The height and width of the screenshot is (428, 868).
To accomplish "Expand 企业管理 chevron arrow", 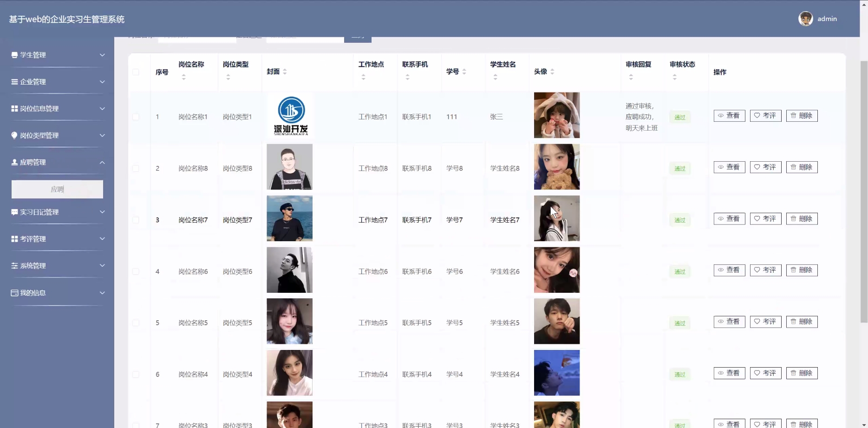I will [x=102, y=82].
